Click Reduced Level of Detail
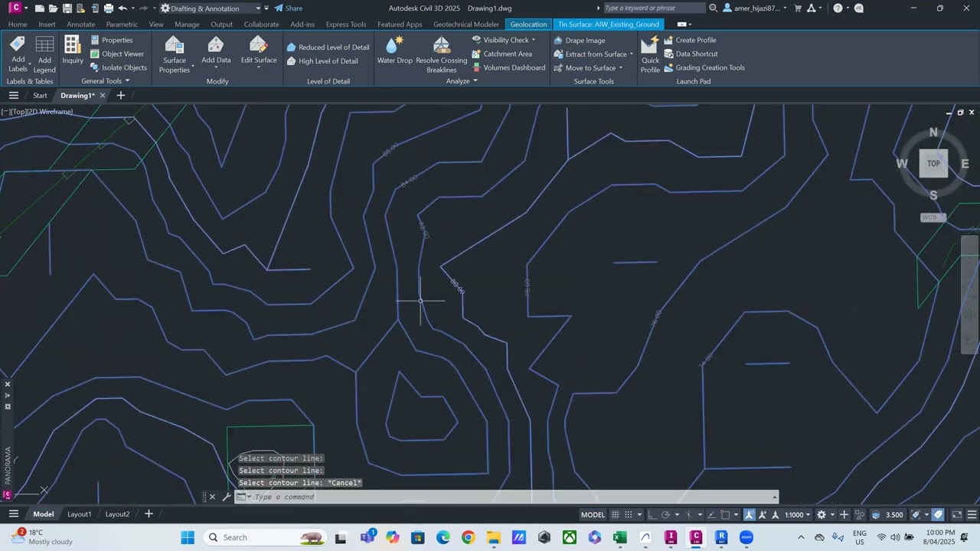 [x=328, y=47]
